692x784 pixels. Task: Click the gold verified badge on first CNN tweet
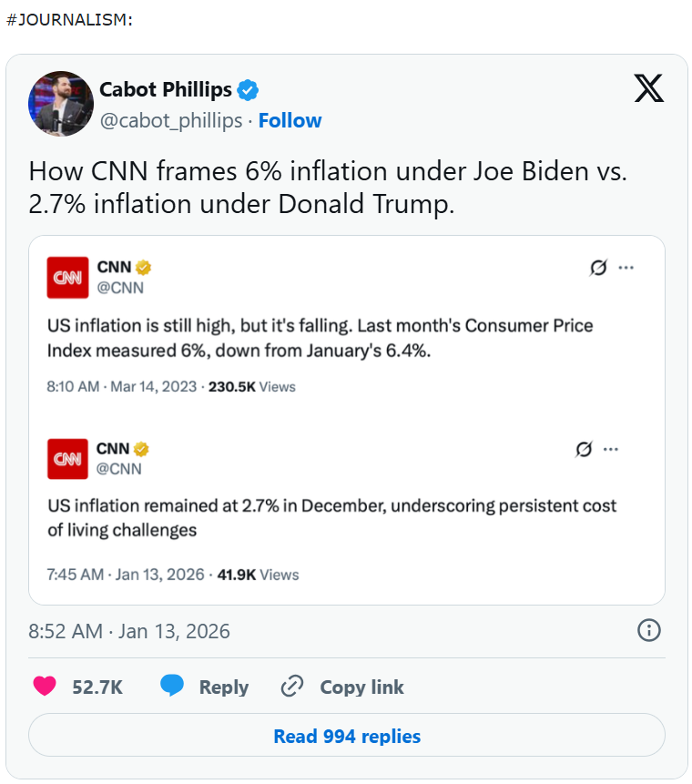(x=144, y=267)
